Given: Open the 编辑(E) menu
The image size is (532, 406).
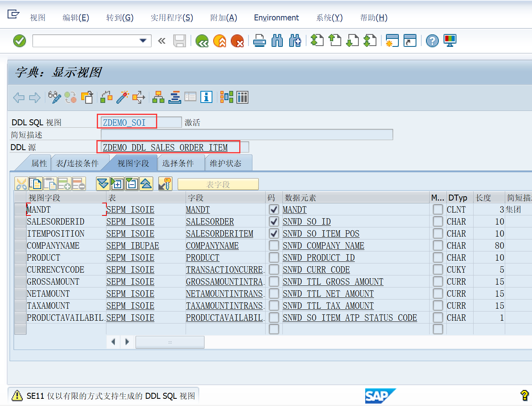Looking at the screenshot, I should 76,18.
